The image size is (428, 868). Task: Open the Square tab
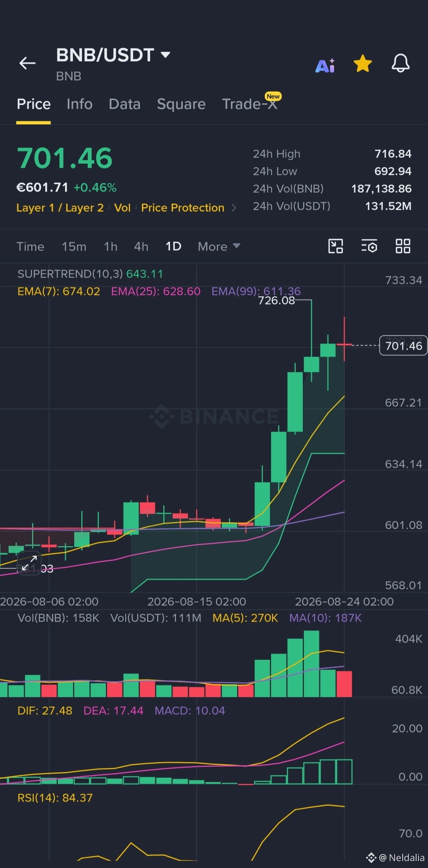point(181,104)
